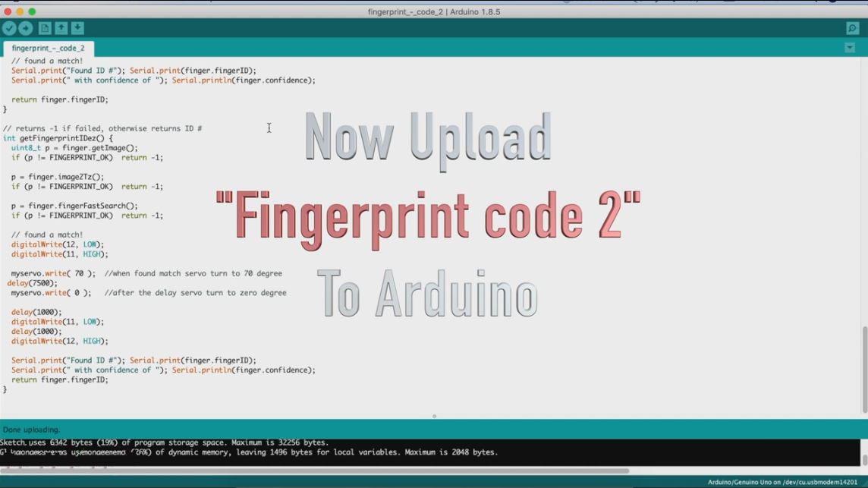The height and width of the screenshot is (488, 868).
Task: Click window title 'fingerprint_-_code_2 | Arduino 1.8.5'
Action: pos(434,11)
